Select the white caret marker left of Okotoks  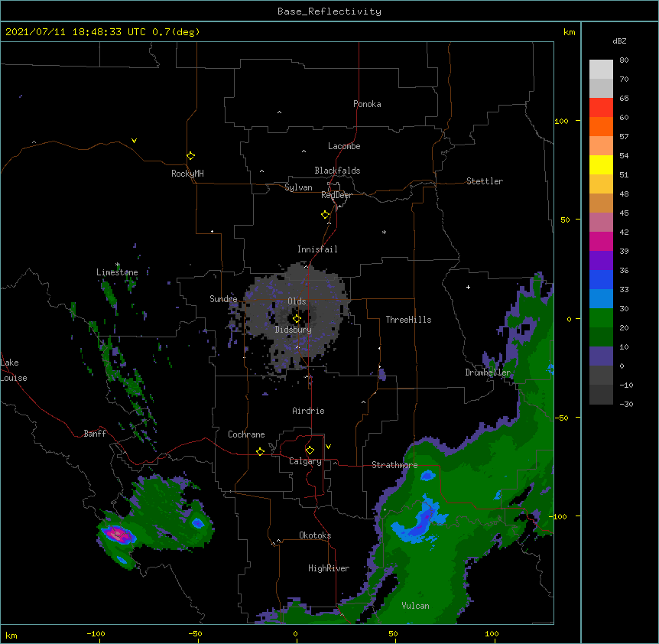[x=278, y=541]
